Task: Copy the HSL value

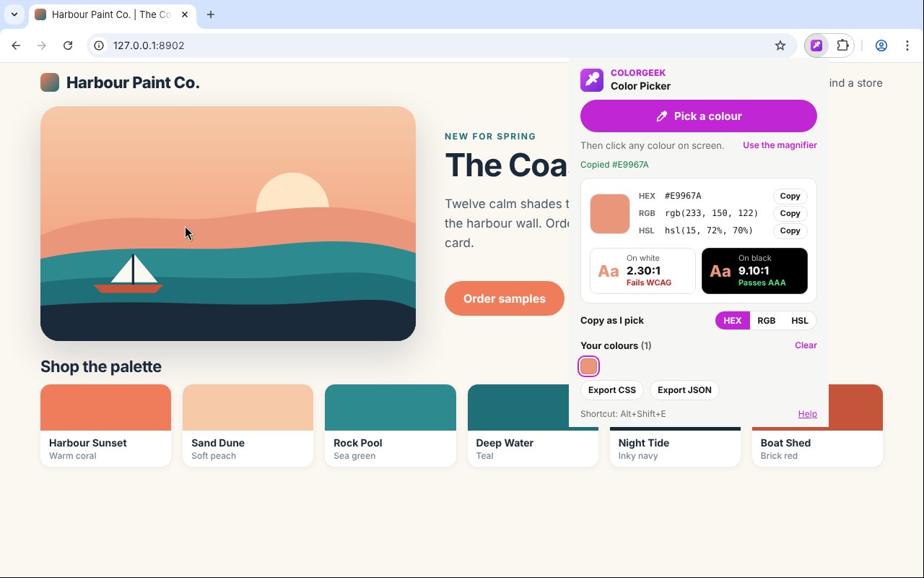Action: click(790, 230)
